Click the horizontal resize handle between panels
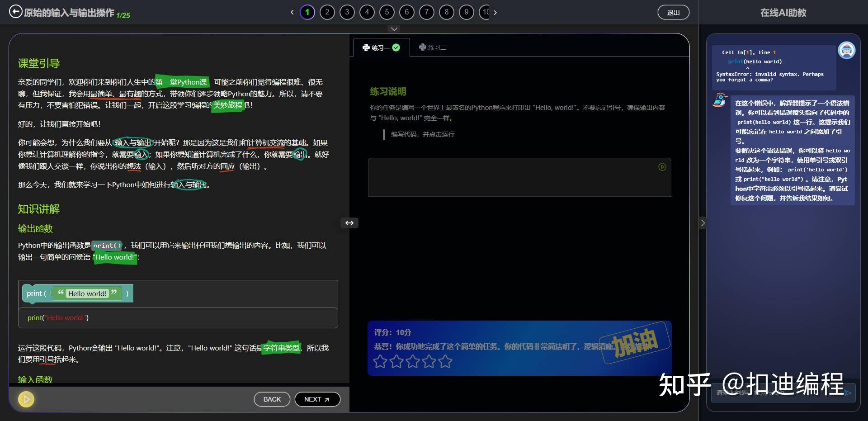Viewport: 868px width, 421px height. (x=349, y=223)
